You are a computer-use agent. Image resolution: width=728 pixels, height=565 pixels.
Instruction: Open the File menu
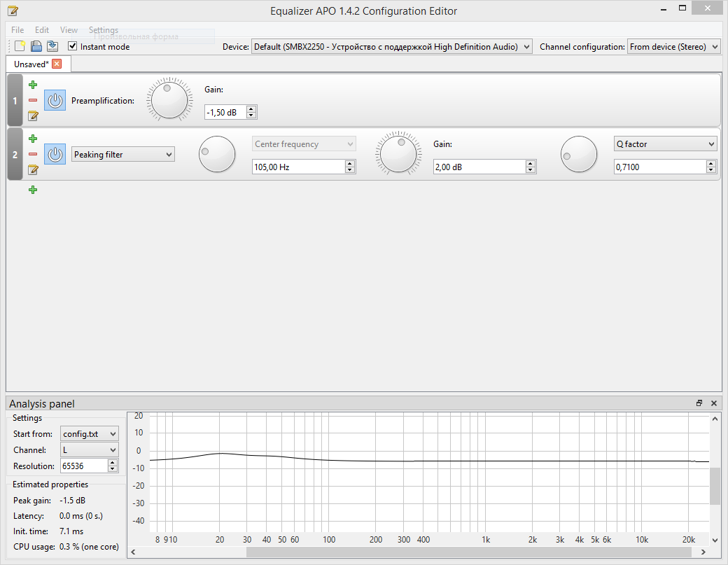(x=17, y=29)
